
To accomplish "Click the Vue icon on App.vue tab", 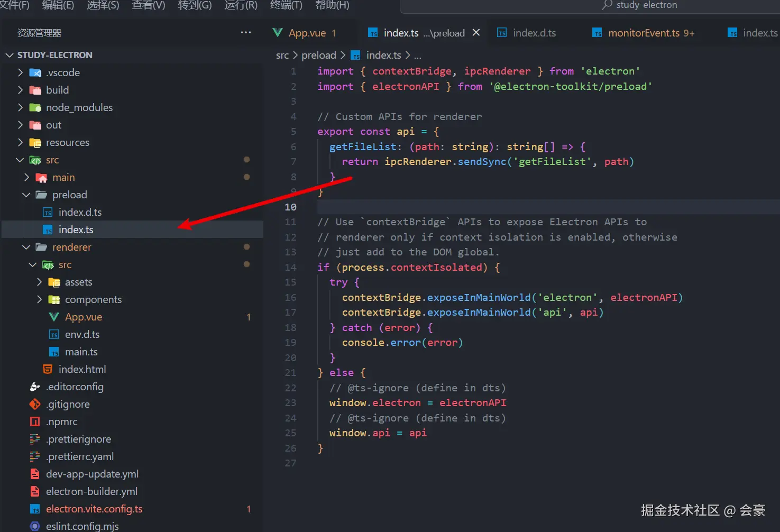I will [x=277, y=33].
